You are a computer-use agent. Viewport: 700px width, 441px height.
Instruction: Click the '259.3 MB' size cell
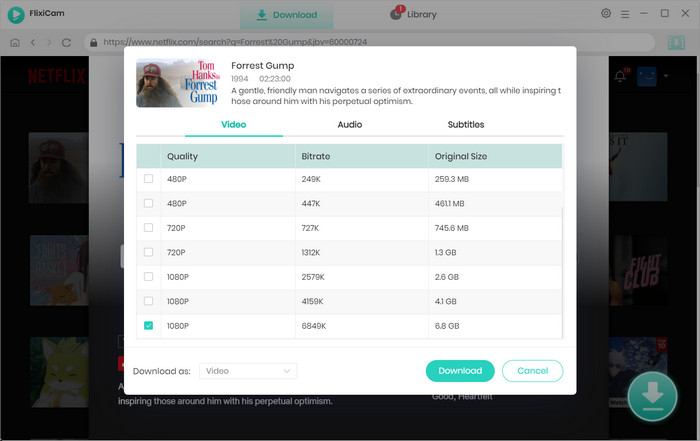click(x=452, y=179)
